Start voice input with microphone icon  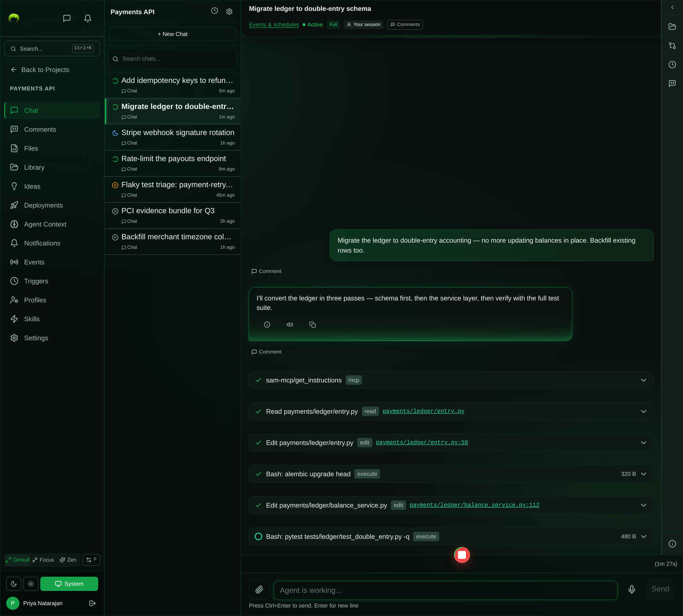(631, 589)
